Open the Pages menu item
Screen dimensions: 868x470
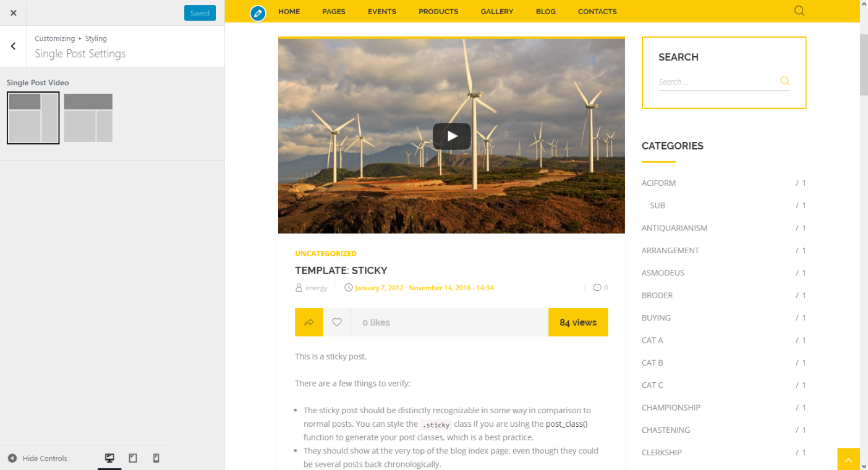(x=334, y=12)
